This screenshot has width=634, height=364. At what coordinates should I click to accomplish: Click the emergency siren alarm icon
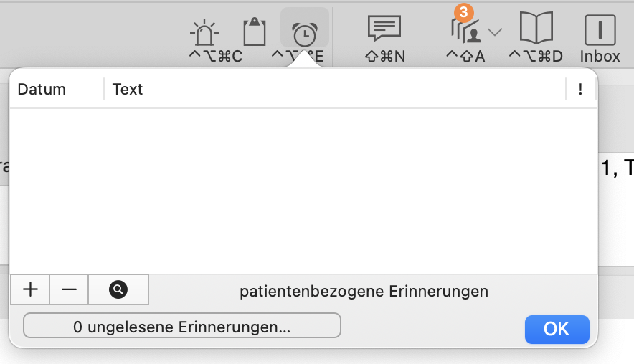tap(204, 32)
